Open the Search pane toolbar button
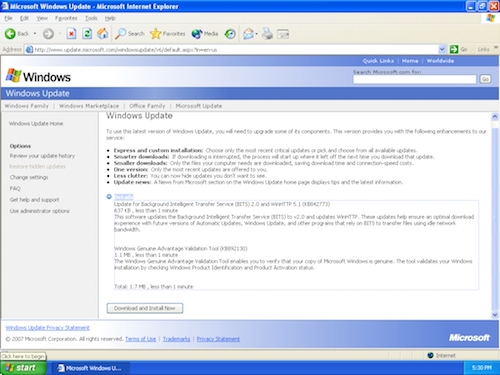Viewport: 500px width, 375px height. 130,34
